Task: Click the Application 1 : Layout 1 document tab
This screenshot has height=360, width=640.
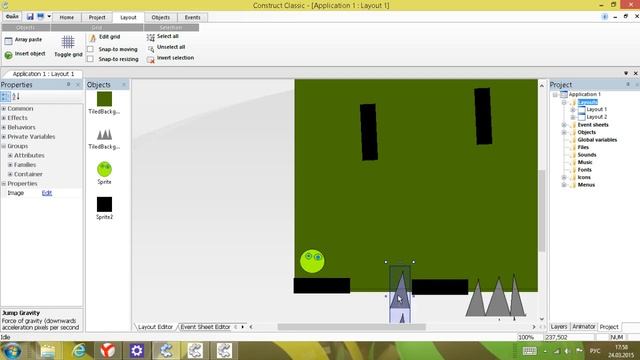Action: click(43, 74)
